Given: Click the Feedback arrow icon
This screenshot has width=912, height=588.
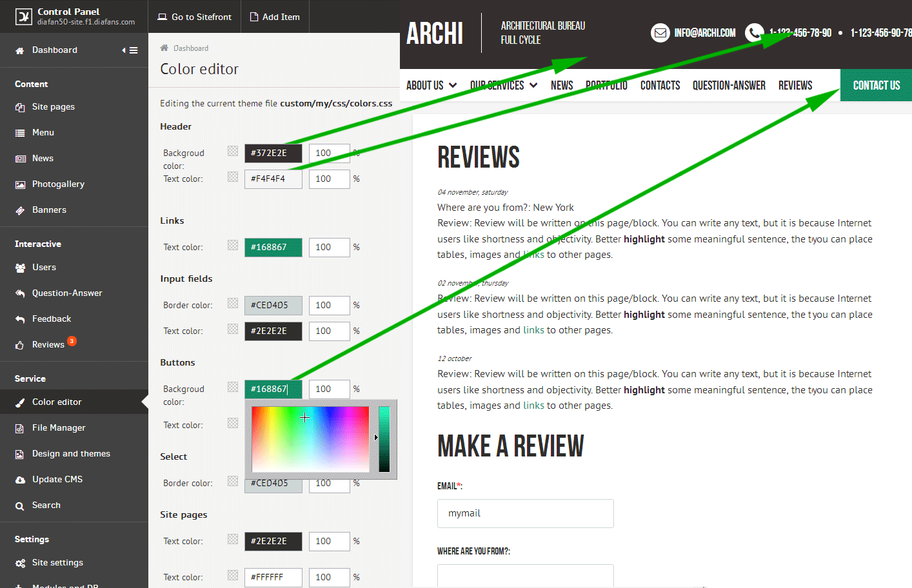Looking at the screenshot, I should [20, 319].
